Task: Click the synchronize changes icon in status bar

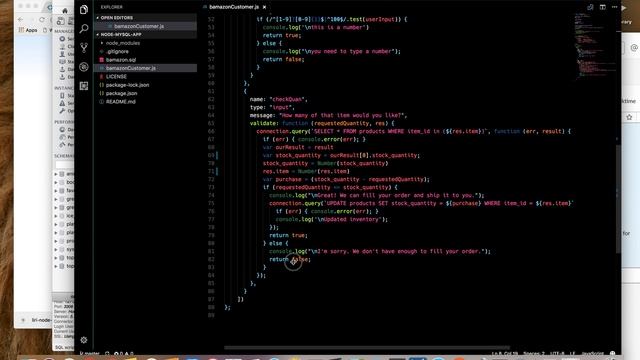Action: coord(107,353)
